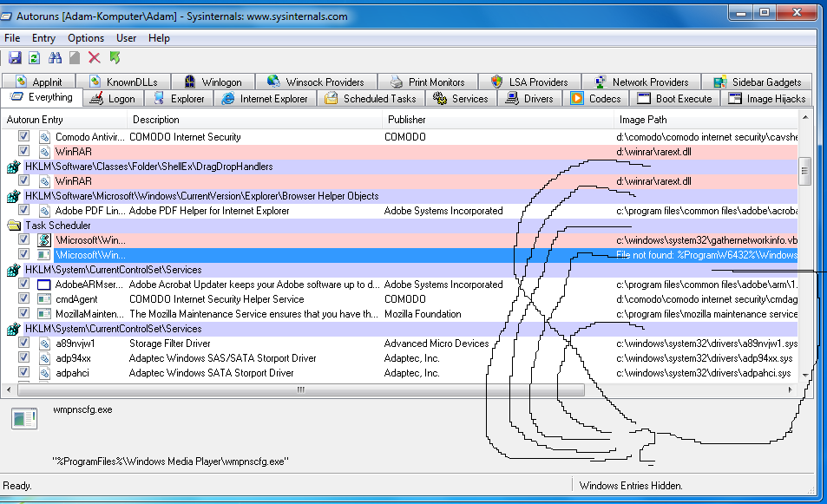Image resolution: width=827 pixels, height=504 pixels.
Task: Switch to the Internet Explorer tab
Action: tap(265, 99)
